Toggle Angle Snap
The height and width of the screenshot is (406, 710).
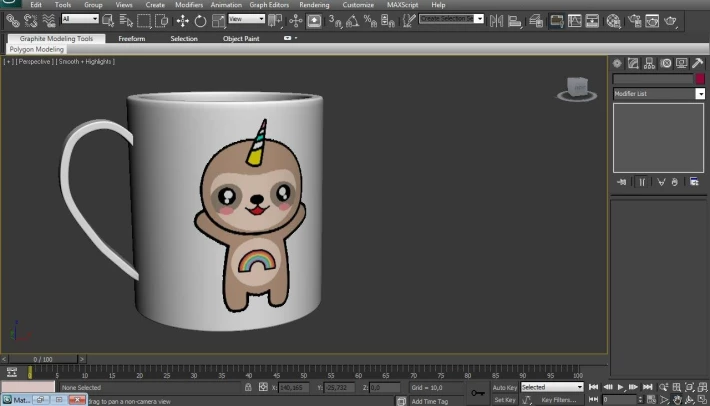tap(352, 21)
